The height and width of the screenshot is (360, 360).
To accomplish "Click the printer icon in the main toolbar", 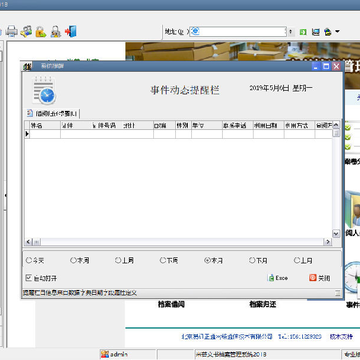I will click(12, 31).
